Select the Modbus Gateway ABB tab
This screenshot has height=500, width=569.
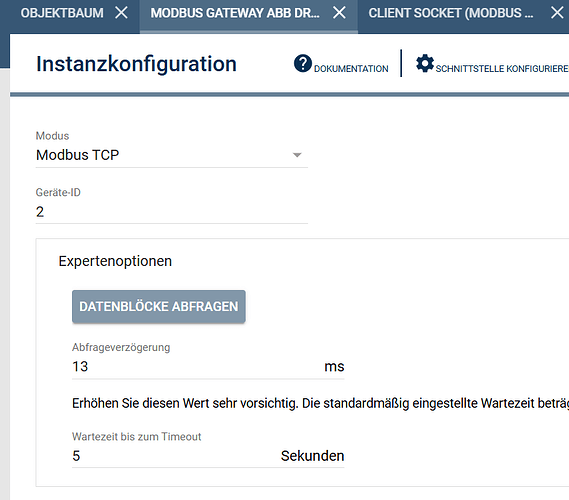coord(235,13)
